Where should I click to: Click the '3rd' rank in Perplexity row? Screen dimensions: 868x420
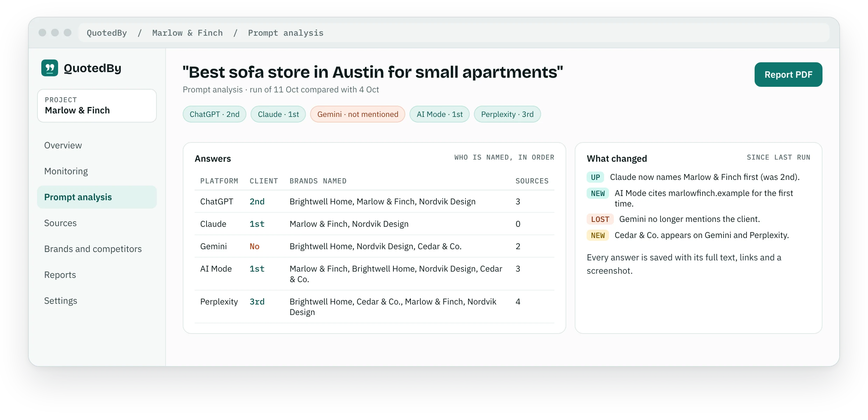(x=257, y=302)
